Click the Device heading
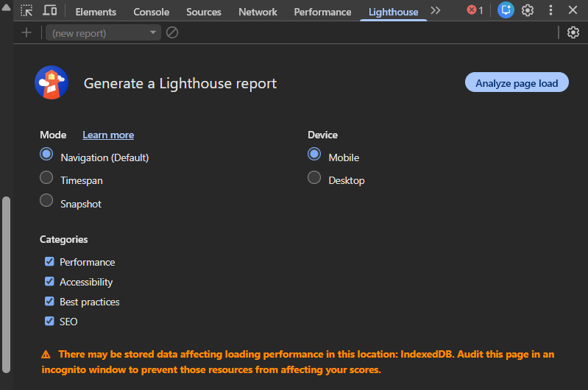Image resolution: width=588 pixels, height=390 pixels. point(322,135)
